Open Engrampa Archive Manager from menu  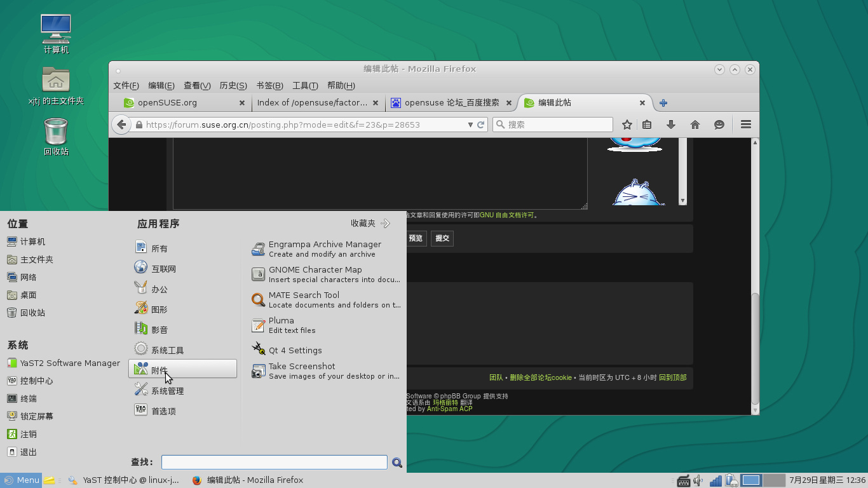point(326,249)
